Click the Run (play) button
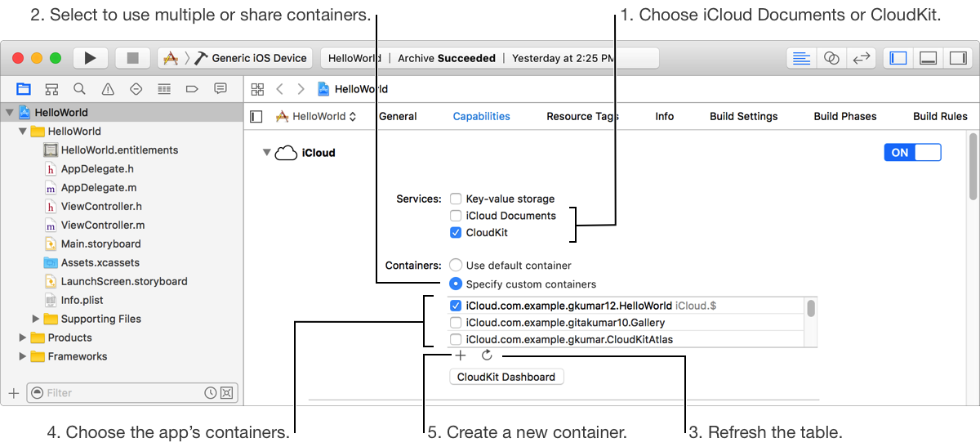The width and height of the screenshot is (980, 447). click(x=91, y=58)
